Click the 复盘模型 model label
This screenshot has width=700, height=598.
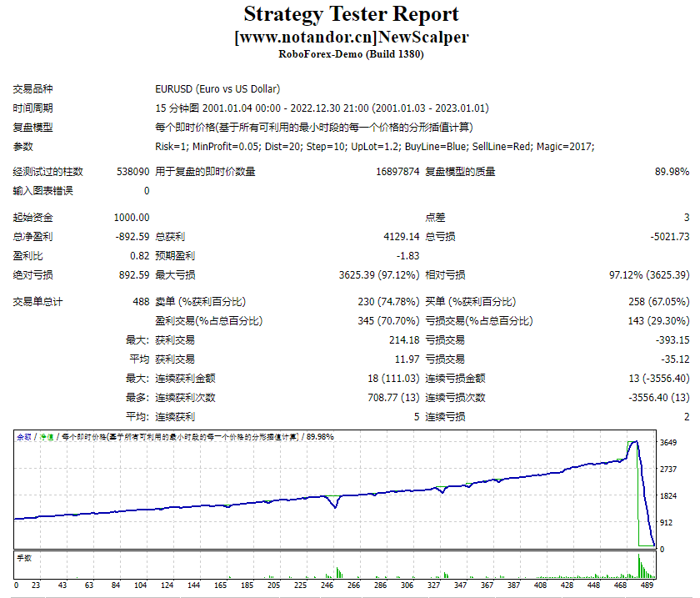tap(32, 128)
